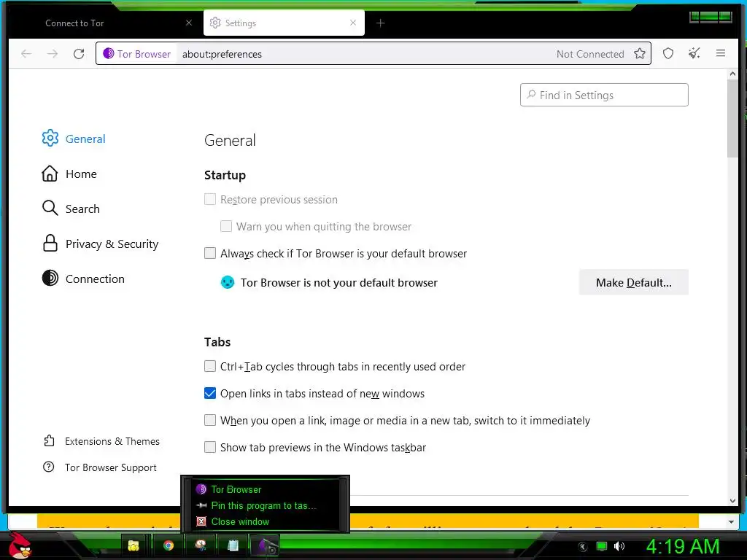Toggle Warn you when quitting the browser
The width and height of the screenshot is (747, 560).
[226, 226]
